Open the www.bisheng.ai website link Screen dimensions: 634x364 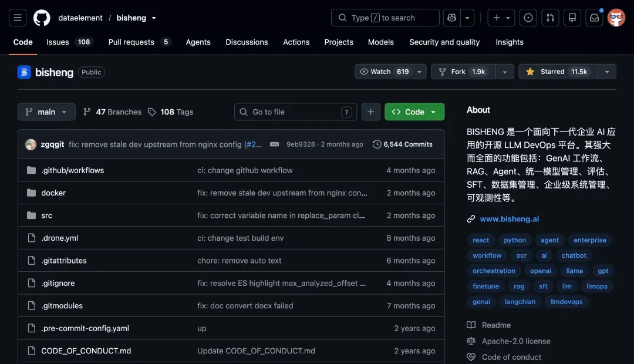coord(510,219)
